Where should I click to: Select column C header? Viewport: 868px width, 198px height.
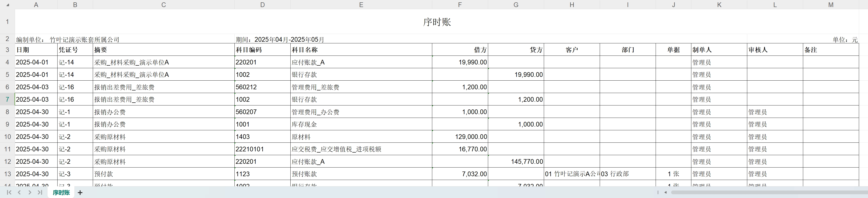(x=163, y=5)
